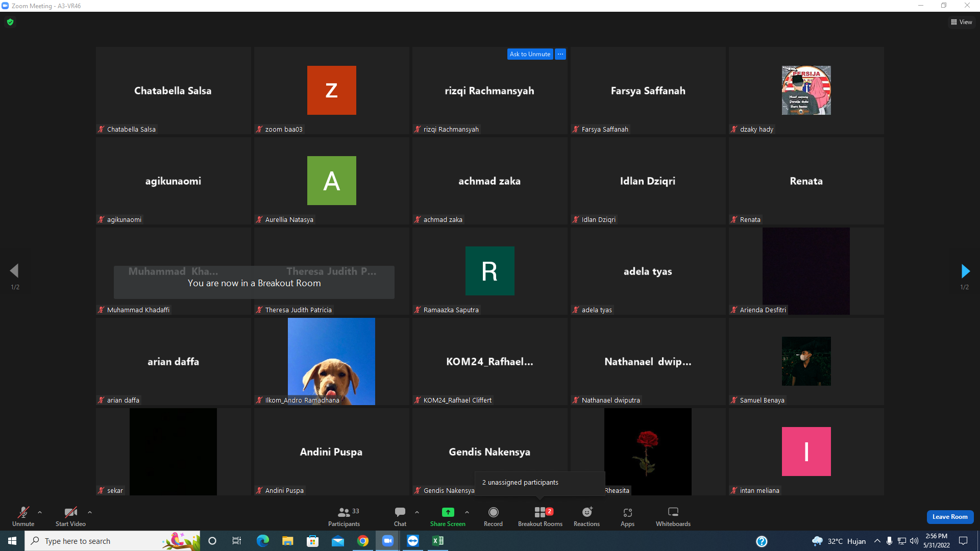Show hidden system tray icons

[877, 541]
